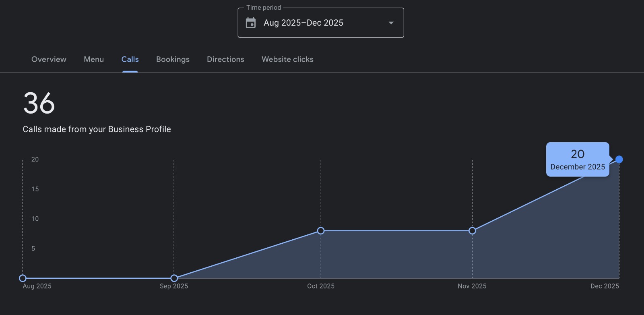Viewport: 644px width, 315px height.
Task: Switch to the Overview tab
Action: tap(49, 59)
